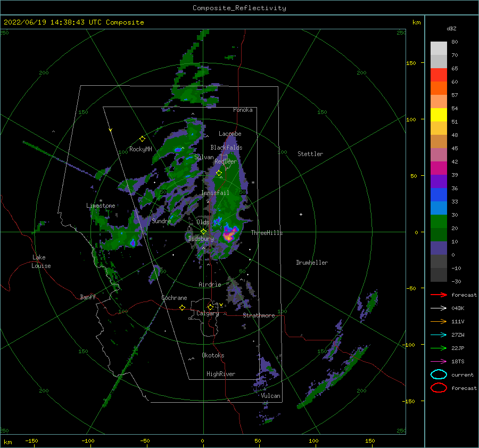Image resolution: width=479 pixels, height=448 pixels.
Task: Click the Ponoka town label
Action: coord(243,110)
